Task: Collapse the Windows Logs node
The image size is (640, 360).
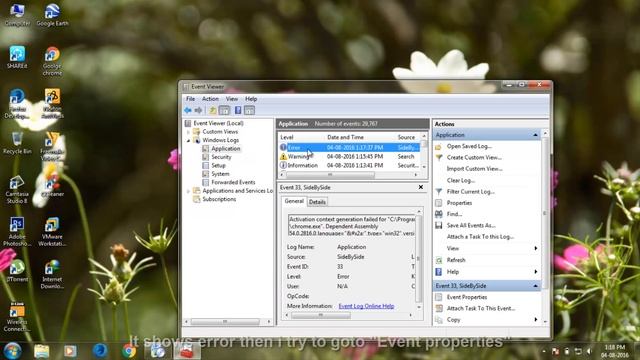Action: [188, 140]
